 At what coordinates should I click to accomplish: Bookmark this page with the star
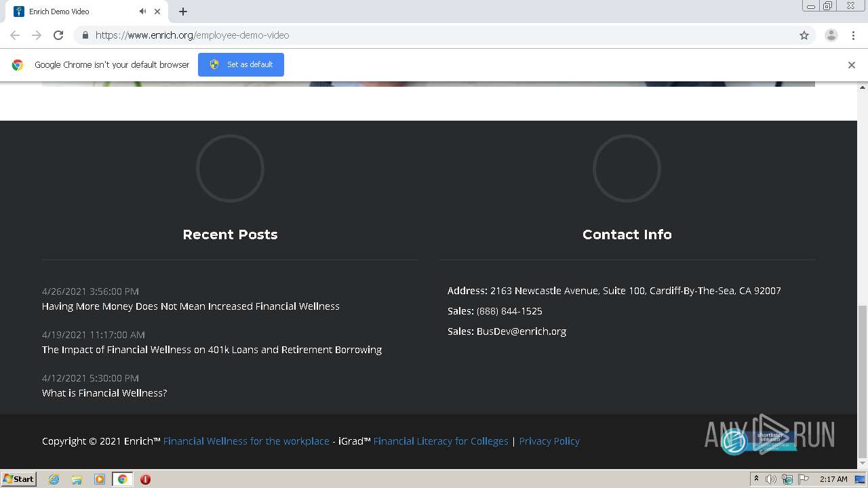804,35
